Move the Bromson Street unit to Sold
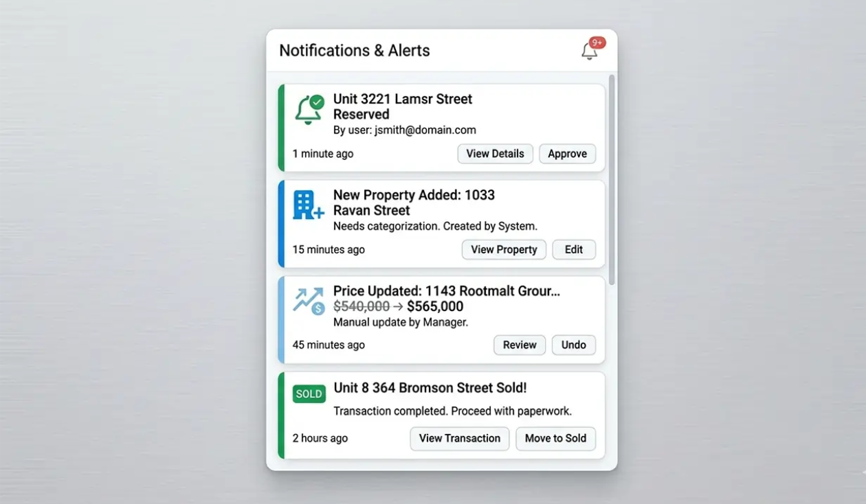866x504 pixels. point(555,438)
